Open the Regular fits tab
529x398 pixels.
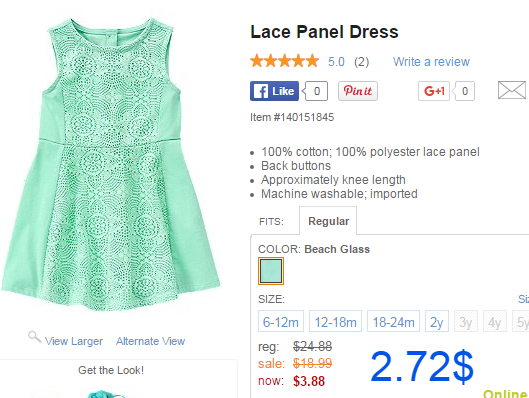328,221
